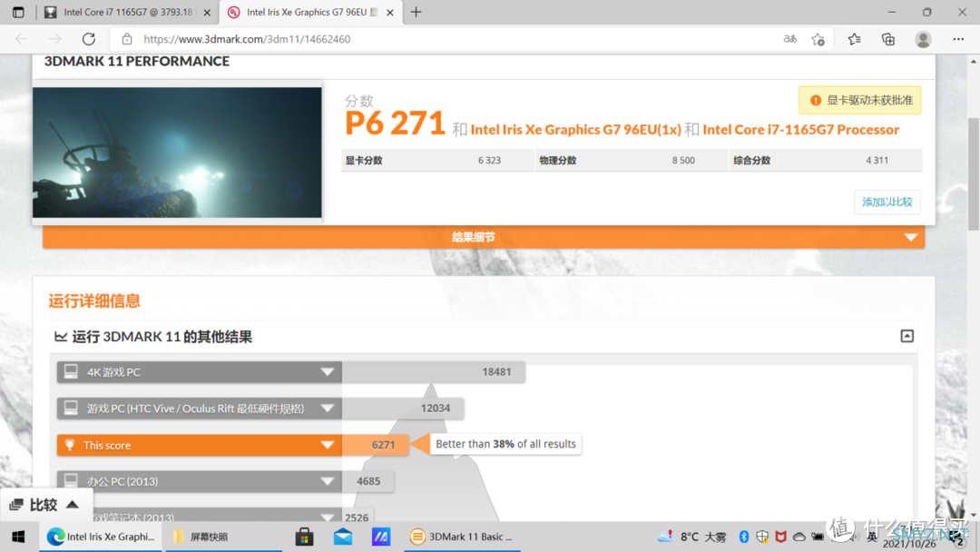Open the Bluetooth tray icon
Screen dimensions: 980x552
click(744, 537)
